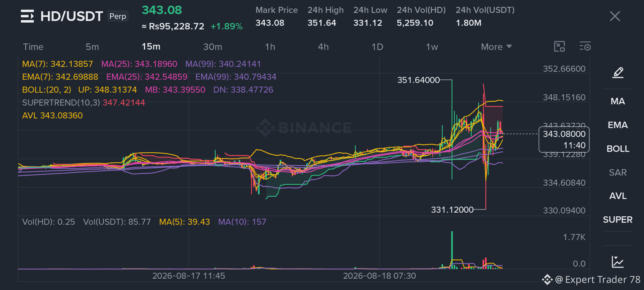Click the DN: 338.47726 legend value

pyautogui.click(x=243, y=90)
